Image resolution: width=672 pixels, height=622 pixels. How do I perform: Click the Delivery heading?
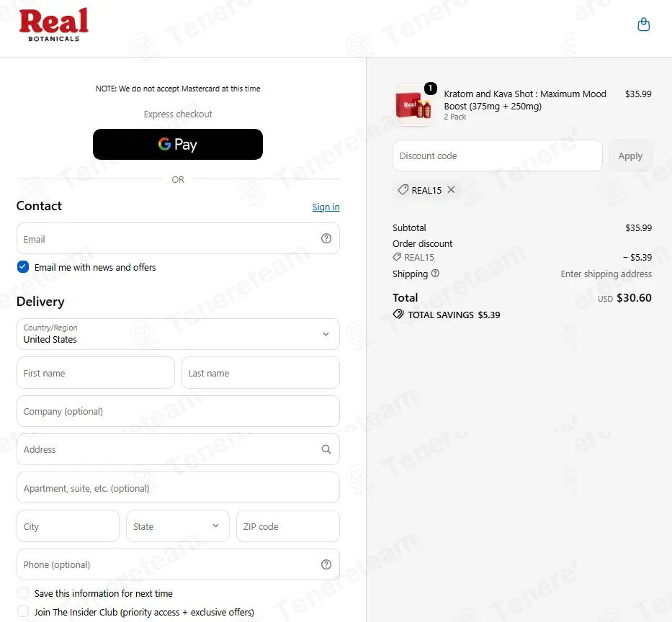pos(40,302)
